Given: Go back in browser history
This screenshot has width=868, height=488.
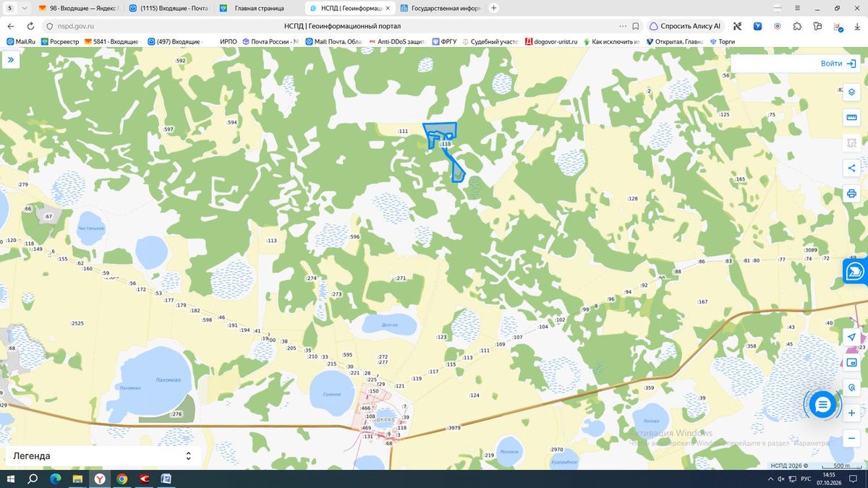Looking at the screenshot, I should point(10,26).
